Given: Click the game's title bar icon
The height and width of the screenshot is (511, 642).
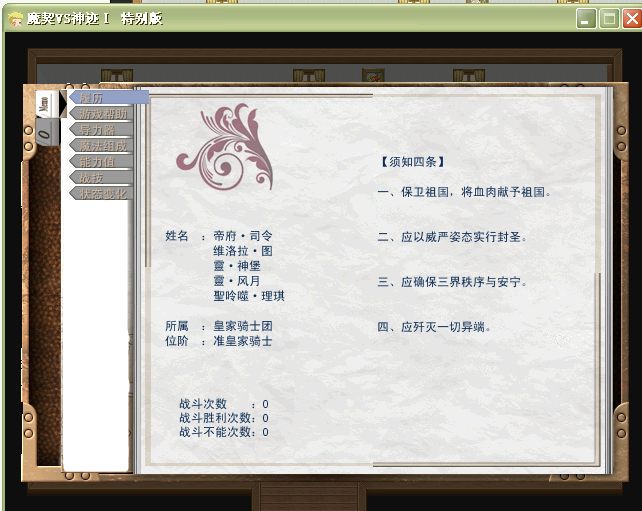Looking at the screenshot, I should pyautogui.click(x=15, y=19).
